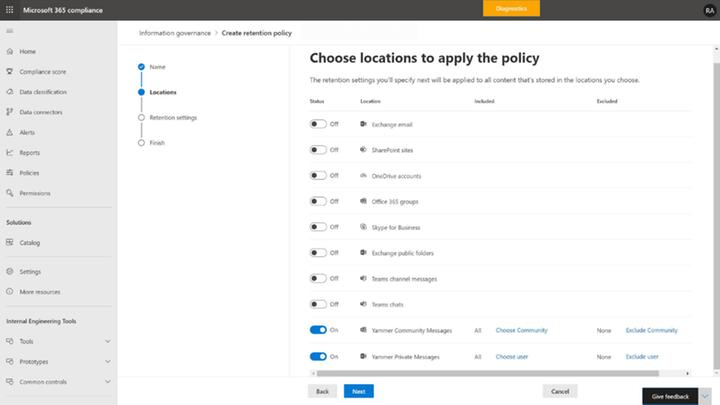
Task: Click the Teams chats icon
Action: pos(363,304)
